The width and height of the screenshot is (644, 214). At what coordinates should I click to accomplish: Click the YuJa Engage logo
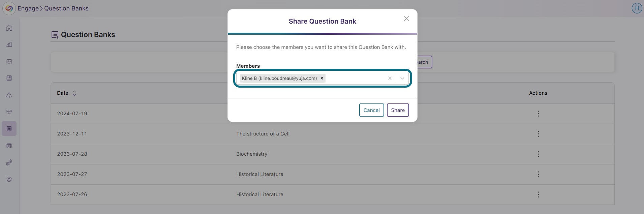pyautogui.click(x=9, y=8)
